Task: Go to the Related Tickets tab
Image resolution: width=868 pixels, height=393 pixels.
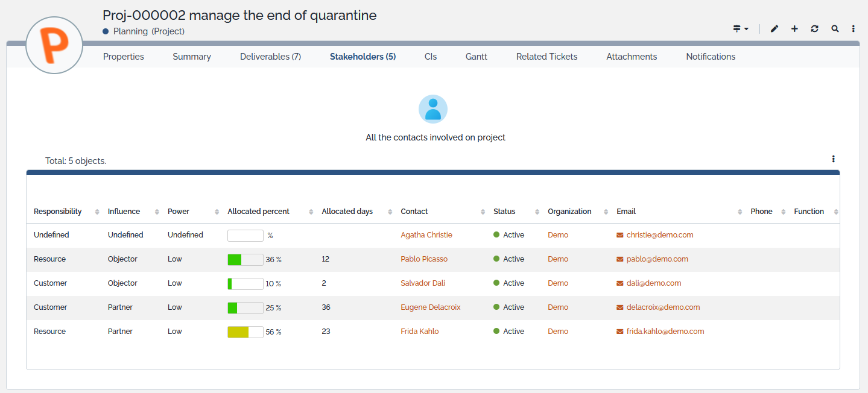Action: coord(546,57)
